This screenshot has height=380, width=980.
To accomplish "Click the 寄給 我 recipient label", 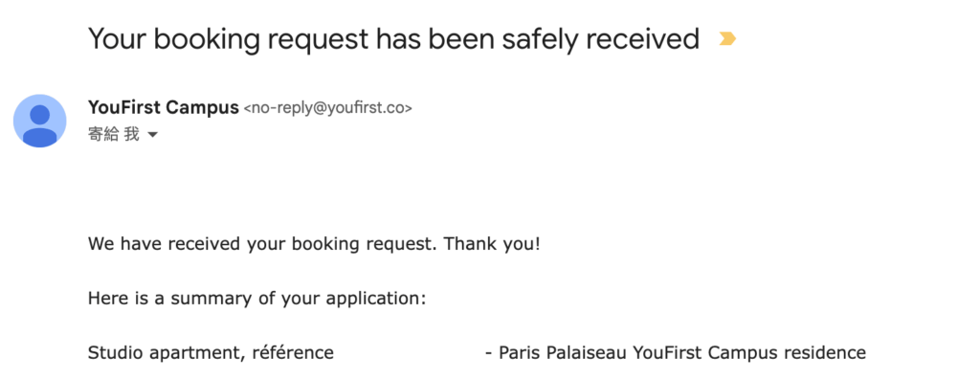I will (x=114, y=134).
